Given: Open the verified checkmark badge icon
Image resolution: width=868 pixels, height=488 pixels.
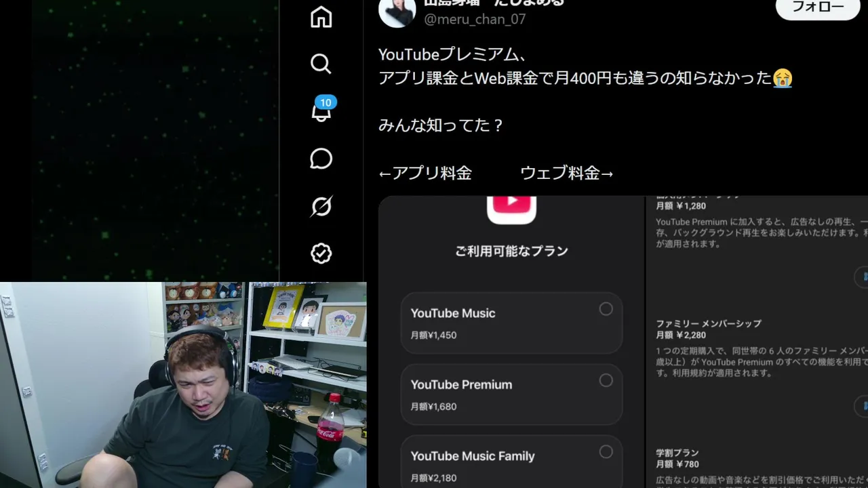Looking at the screenshot, I should click(x=321, y=253).
